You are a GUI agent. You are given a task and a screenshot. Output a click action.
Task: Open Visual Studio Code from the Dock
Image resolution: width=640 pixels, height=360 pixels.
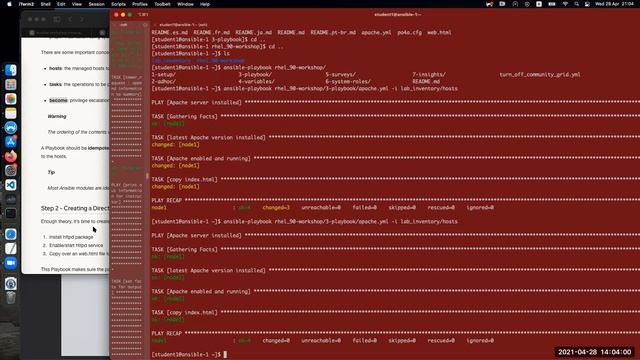[x=11, y=185]
